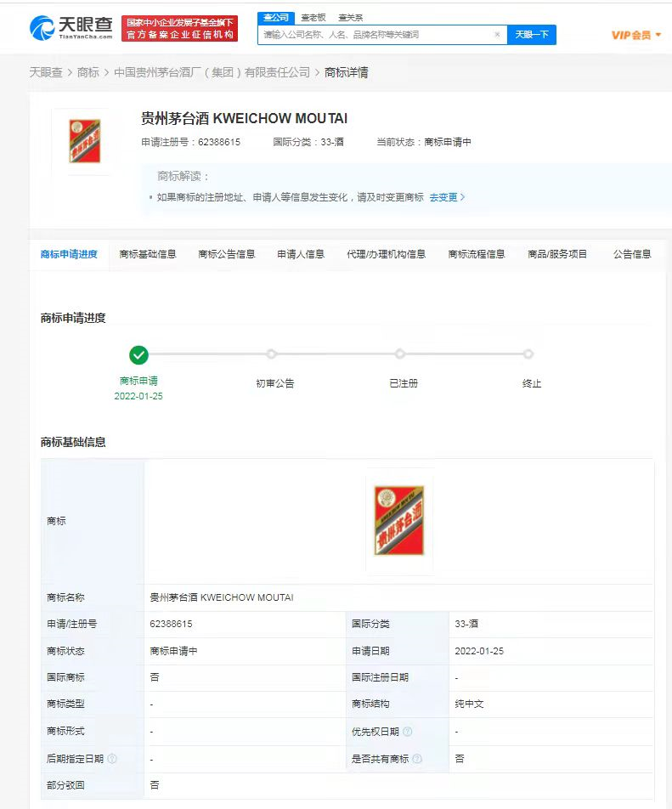Viewport: 672px width, 809px height.
Task: Click the 天眼一下 search button
Action: click(532, 35)
